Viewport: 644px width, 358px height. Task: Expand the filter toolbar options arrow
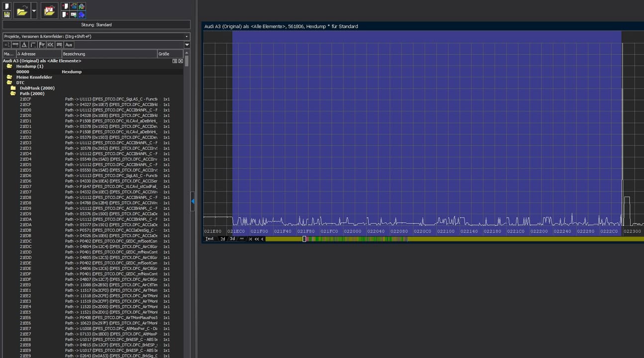(x=187, y=45)
